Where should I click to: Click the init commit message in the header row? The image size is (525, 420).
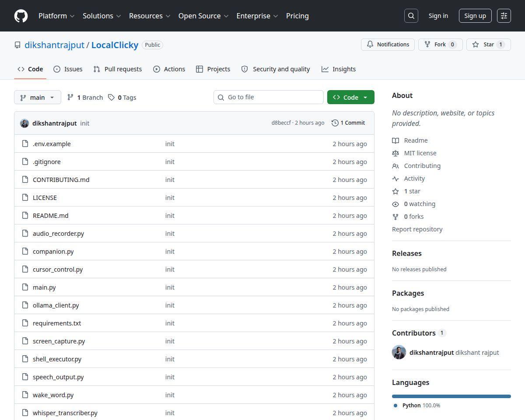(85, 123)
